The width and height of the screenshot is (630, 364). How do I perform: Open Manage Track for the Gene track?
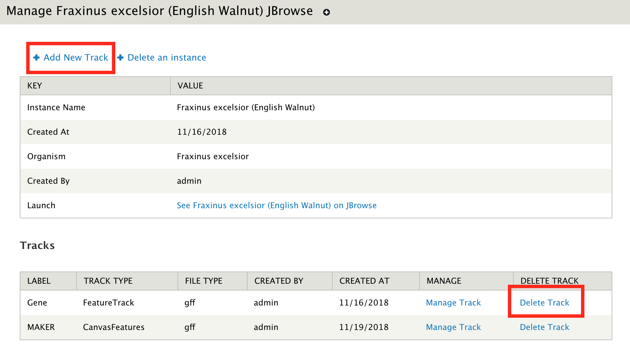(x=453, y=303)
